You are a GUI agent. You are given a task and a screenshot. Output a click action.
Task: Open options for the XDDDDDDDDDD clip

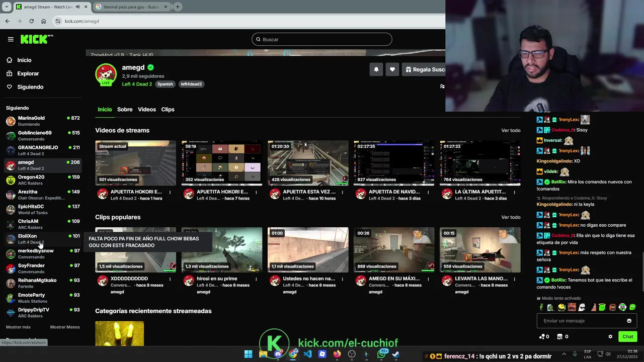click(x=170, y=279)
